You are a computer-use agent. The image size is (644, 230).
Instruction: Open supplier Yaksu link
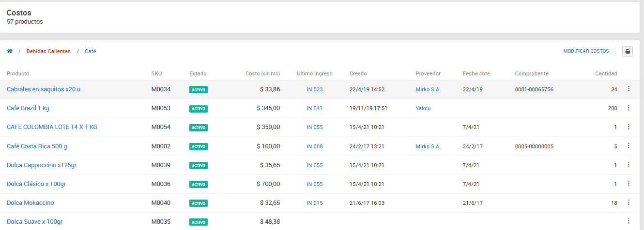point(423,108)
